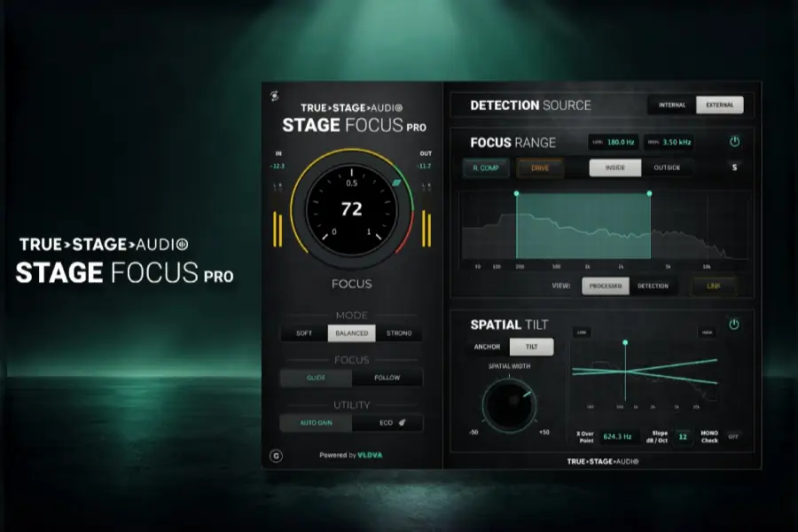Click the right handle of the focus range
Image resolution: width=798 pixels, height=532 pixels.
tap(649, 193)
